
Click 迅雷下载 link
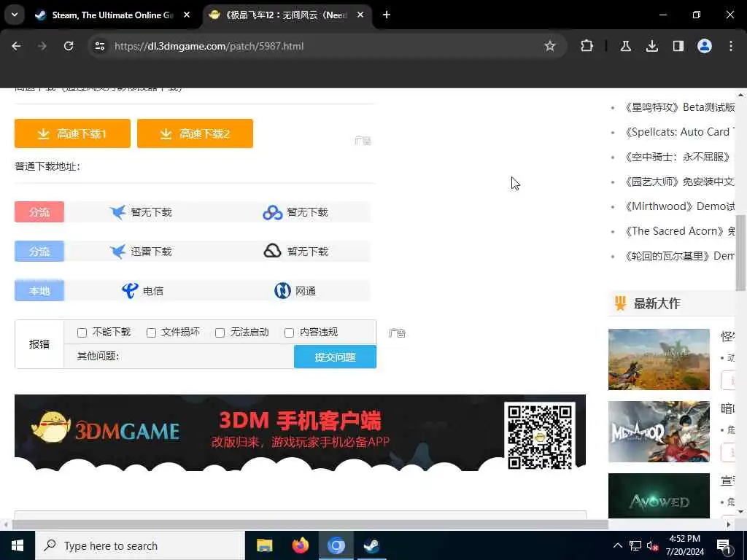click(x=141, y=252)
